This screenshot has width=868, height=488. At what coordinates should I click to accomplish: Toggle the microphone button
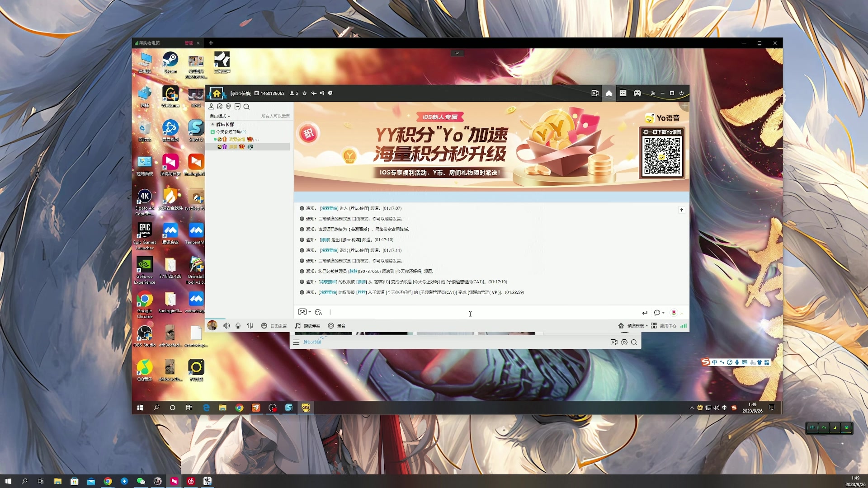[x=238, y=326]
